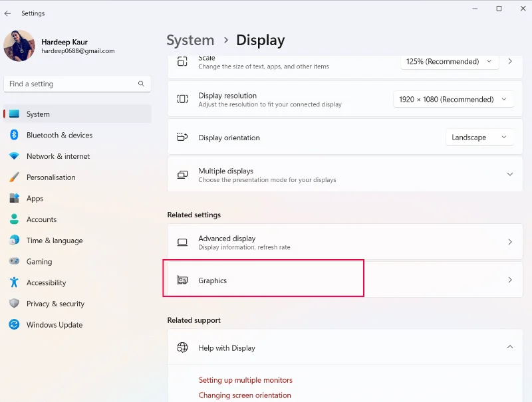The height and width of the screenshot is (402, 532).
Task: Open Bluetooth & devices settings
Action: coord(77,135)
